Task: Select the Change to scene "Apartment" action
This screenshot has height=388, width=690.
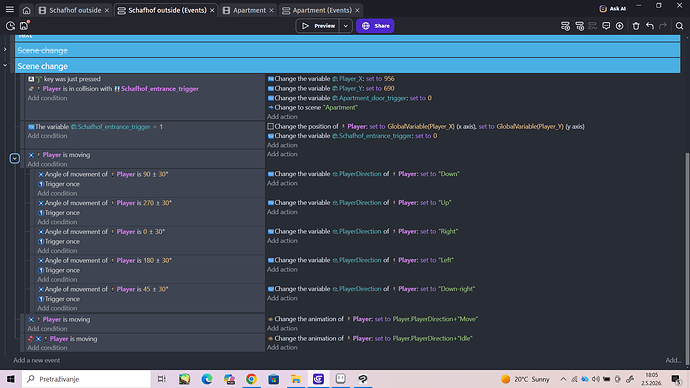Action: click(x=312, y=107)
